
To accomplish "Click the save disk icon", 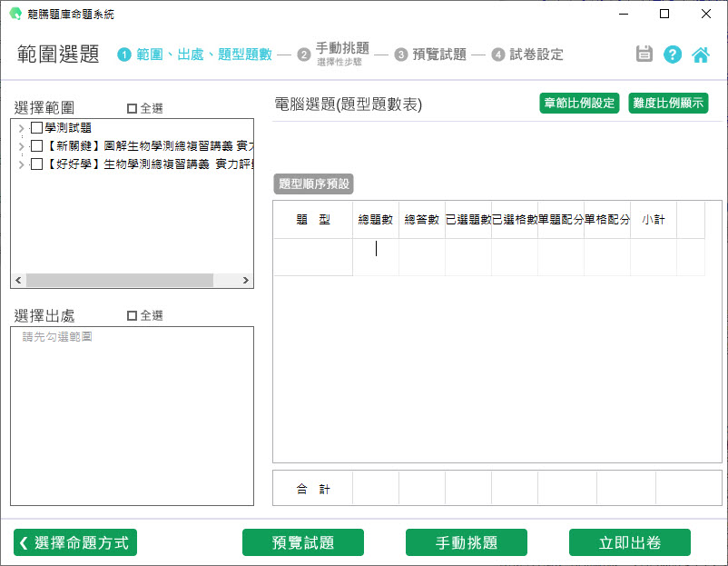I will click(644, 55).
